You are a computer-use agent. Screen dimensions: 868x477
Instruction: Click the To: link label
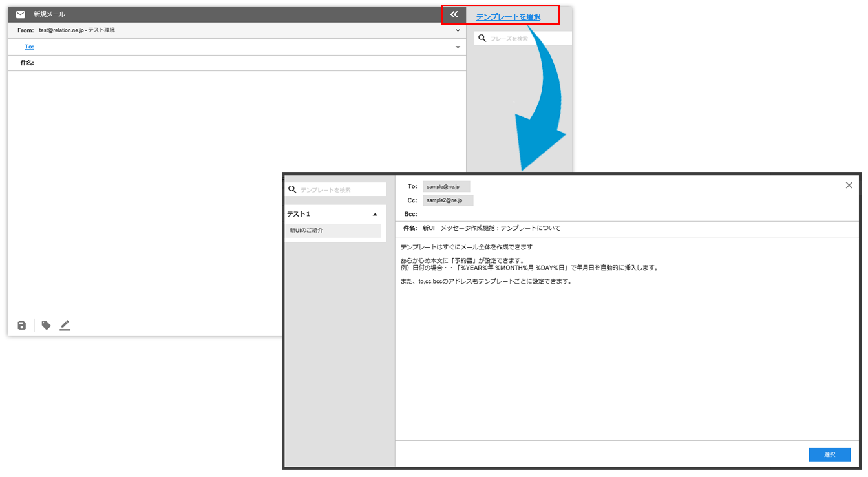coord(29,47)
